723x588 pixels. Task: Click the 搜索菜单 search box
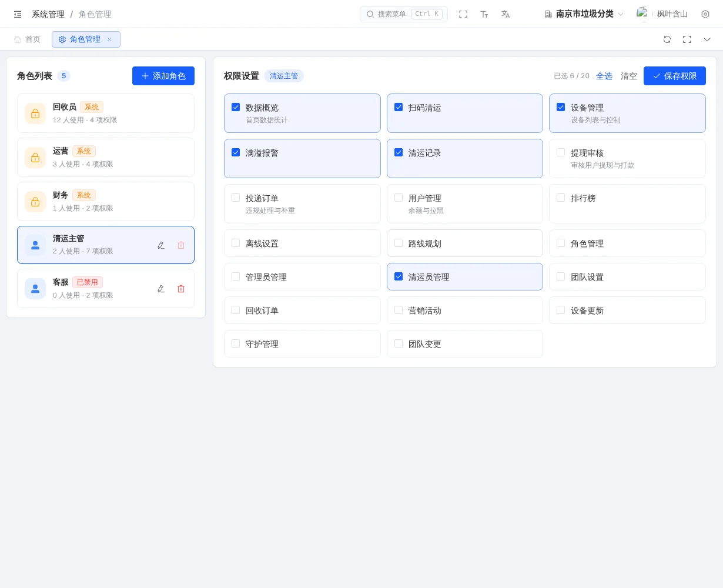click(404, 14)
